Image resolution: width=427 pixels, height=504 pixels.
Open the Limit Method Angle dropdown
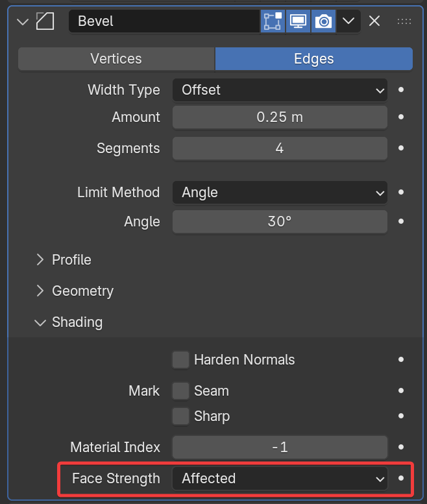[280, 193]
